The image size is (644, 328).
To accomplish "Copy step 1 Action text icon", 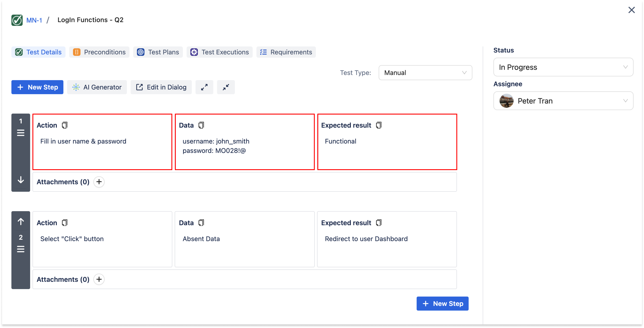I will (65, 125).
